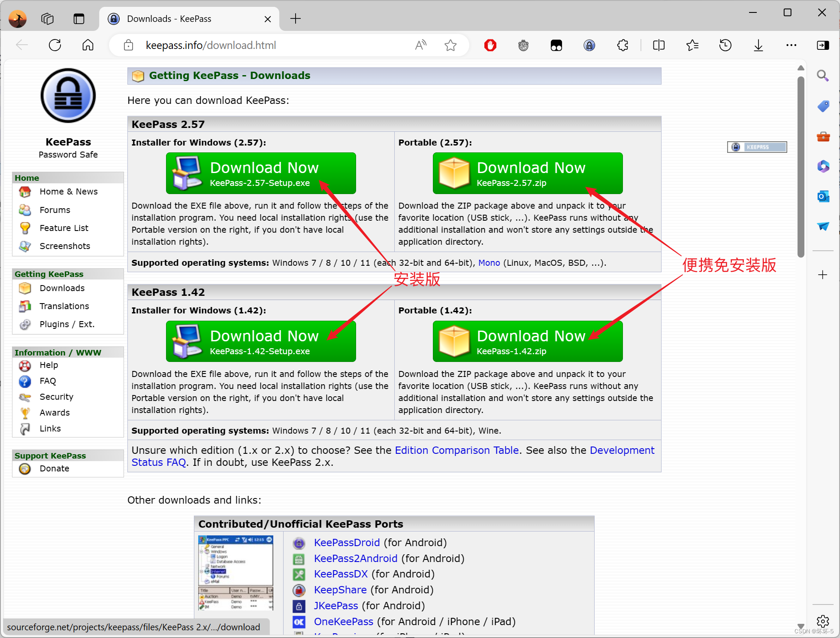The width and height of the screenshot is (840, 638).
Task: Open Feature List menu item
Action: 64,228
